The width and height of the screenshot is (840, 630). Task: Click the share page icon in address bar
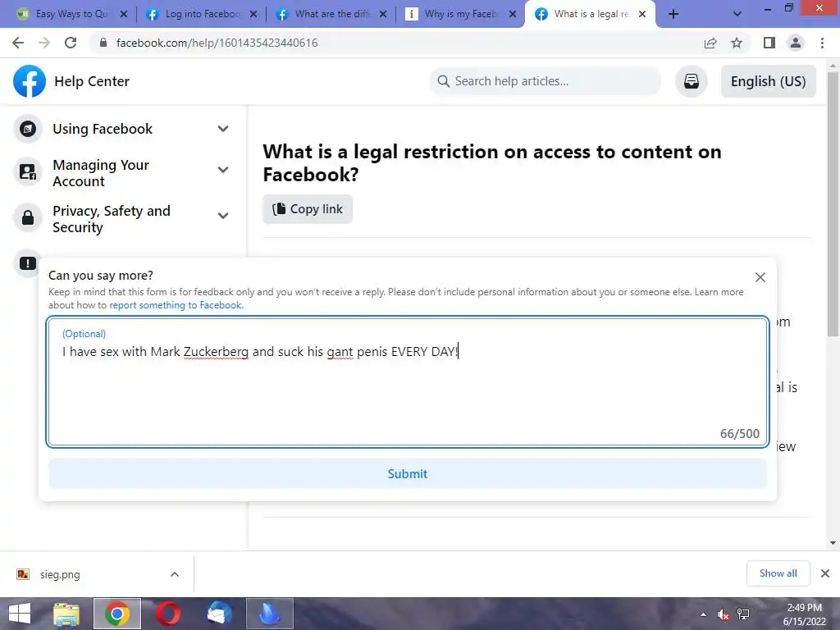click(710, 43)
